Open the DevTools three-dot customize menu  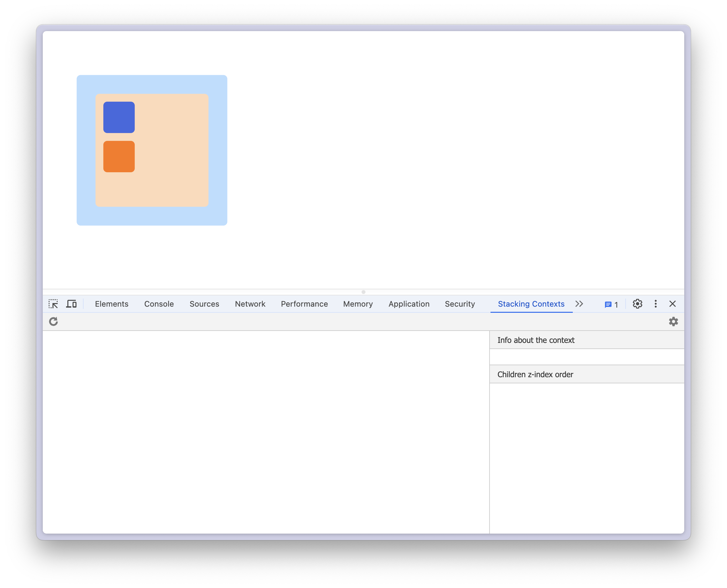click(655, 304)
